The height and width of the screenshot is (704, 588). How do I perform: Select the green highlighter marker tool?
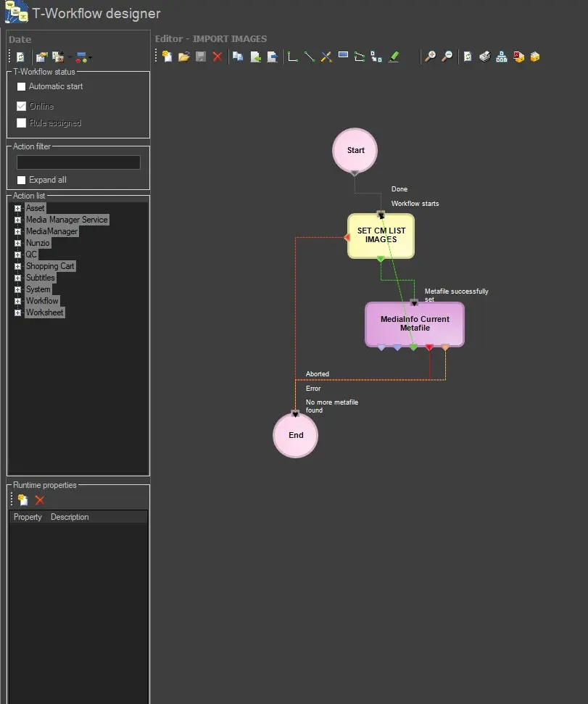coord(394,57)
